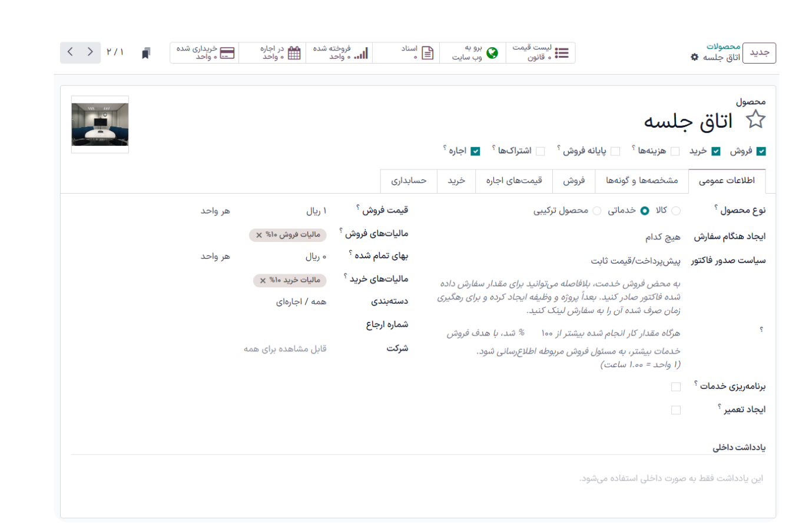Screen dimensions: 789x532
Task: Tick the برنامه‌ریزی خدمات checkbox
Action: tap(676, 387)
